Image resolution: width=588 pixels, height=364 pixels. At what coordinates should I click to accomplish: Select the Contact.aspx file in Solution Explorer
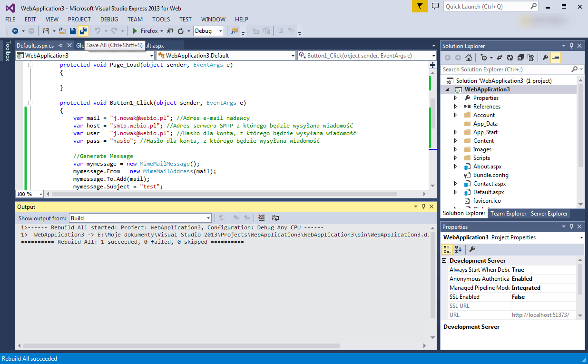[x=490, y=184]
